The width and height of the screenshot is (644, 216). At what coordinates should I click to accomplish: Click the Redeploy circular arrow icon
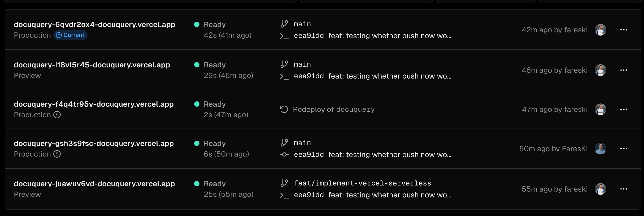[x=284, y=109]
